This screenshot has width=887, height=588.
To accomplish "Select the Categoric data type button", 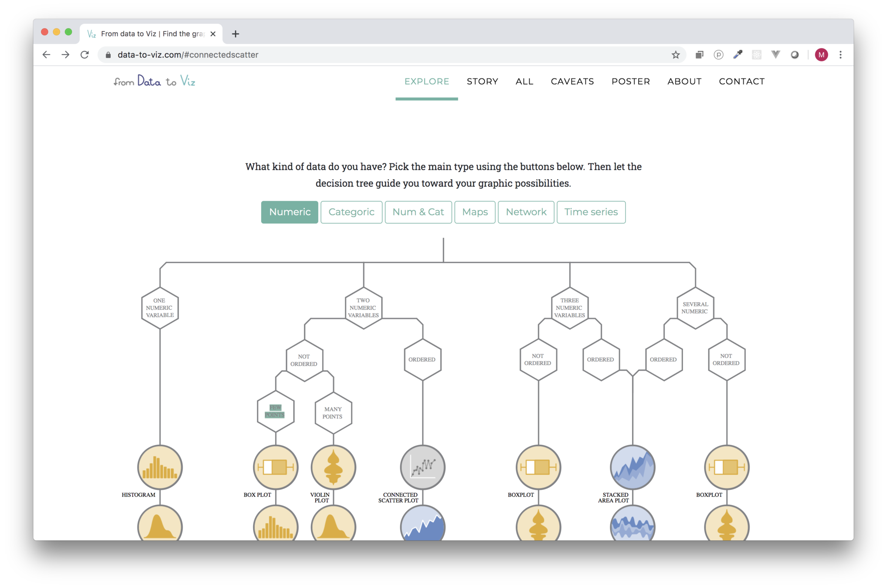I will 351,212.
